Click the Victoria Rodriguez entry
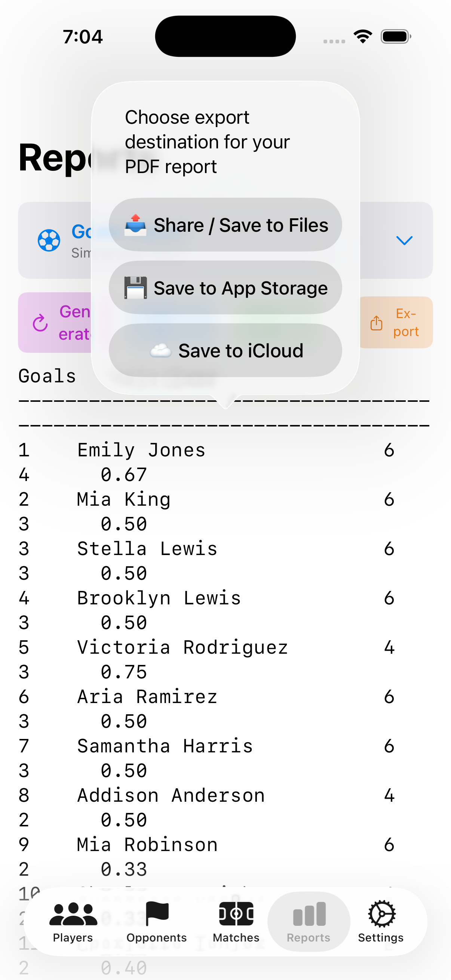This screenshot has height=980, width=451. point(182,647)
